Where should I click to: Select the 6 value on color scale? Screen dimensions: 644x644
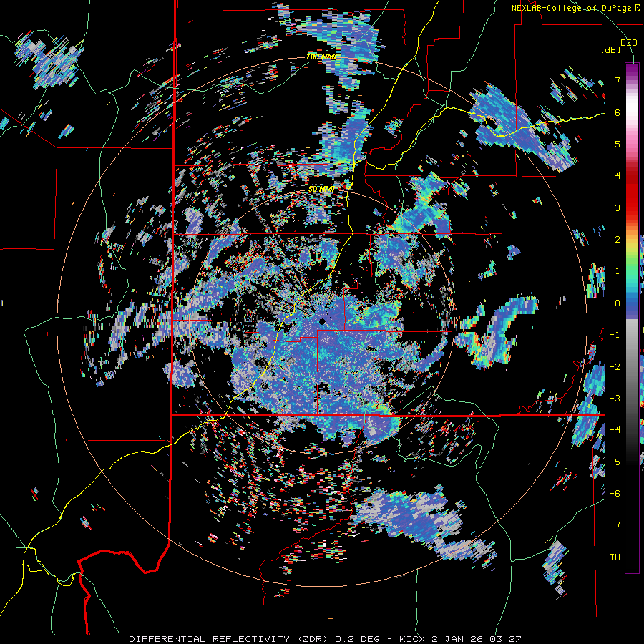tap(618, 112)
